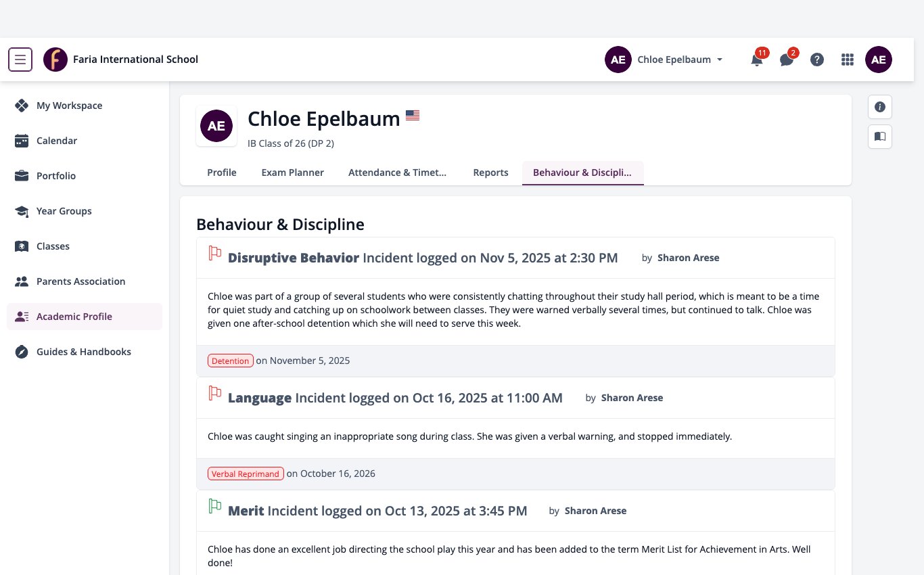Click 'IB Class of 26 (DP 2)' text

pyautogui.click(x=291, y=143)
